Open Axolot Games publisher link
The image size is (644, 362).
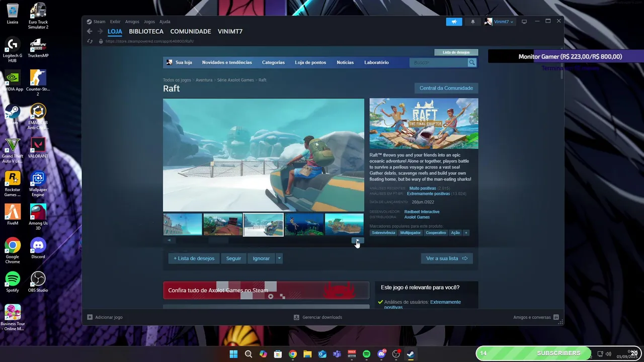pyautogui.click(x=417, y=217)
